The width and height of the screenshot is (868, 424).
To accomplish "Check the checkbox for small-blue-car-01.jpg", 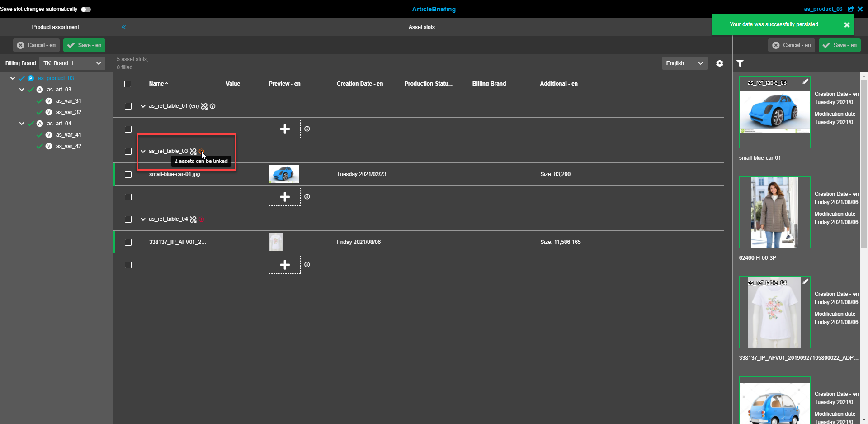I will point(128,174).
